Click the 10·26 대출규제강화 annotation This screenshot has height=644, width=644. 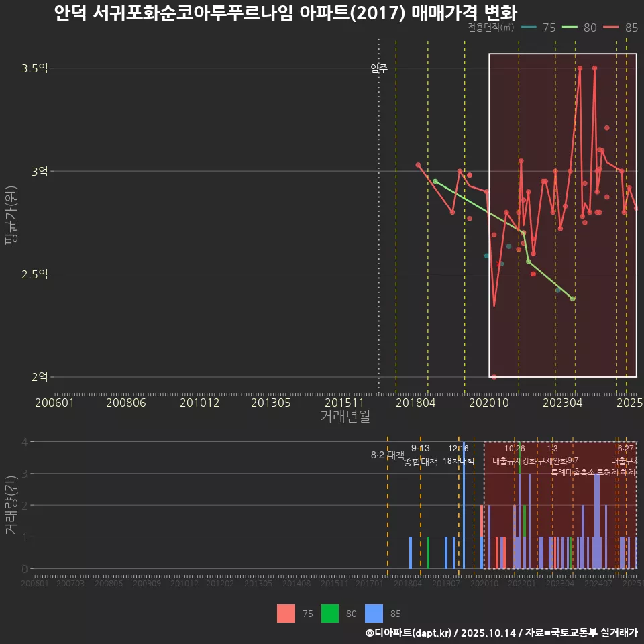click(515, 455)
